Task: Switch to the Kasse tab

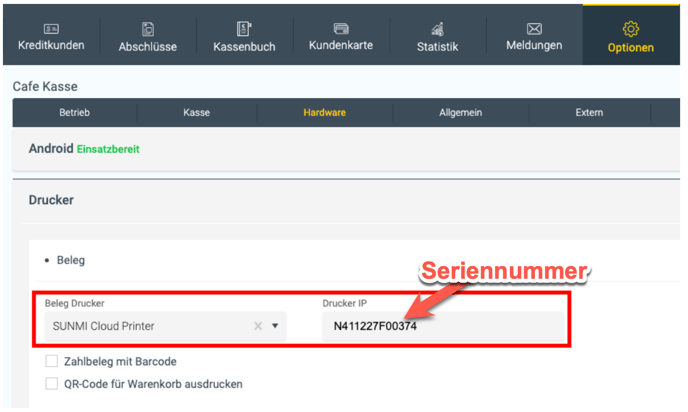Action: 197,113
